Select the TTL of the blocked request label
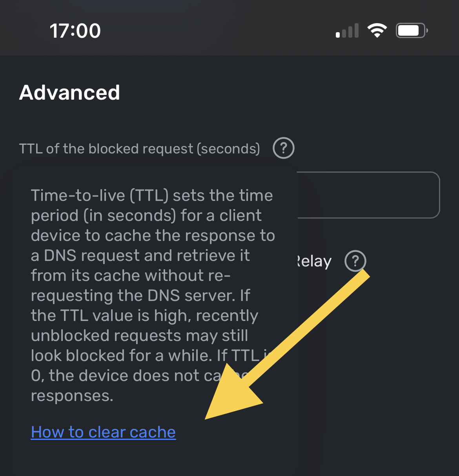This screenshot has height=476, width=459. click(139, 148)
